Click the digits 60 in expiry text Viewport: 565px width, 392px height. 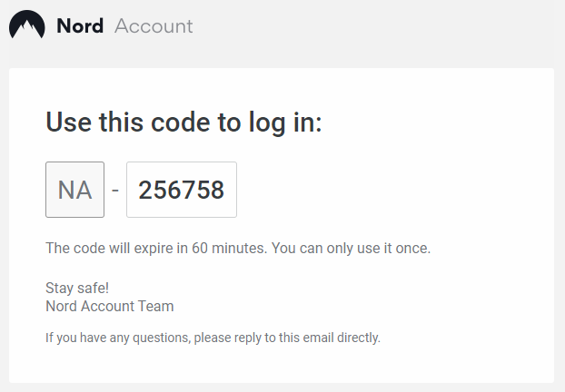pos(200,249)
